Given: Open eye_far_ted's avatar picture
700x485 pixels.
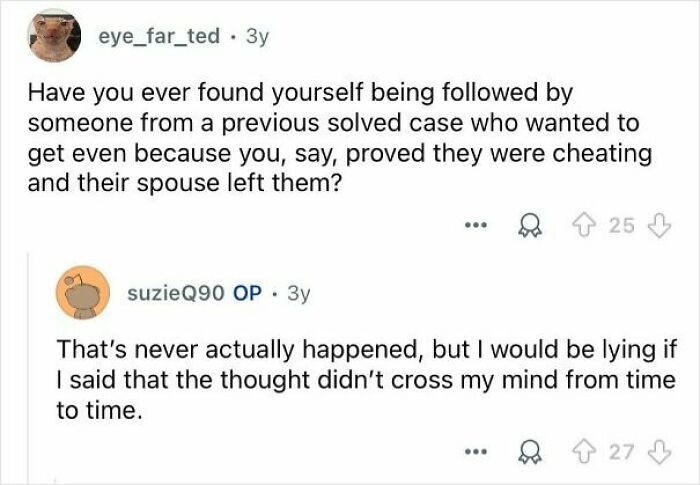Looking at the screenshot, I should click(53, 37).
